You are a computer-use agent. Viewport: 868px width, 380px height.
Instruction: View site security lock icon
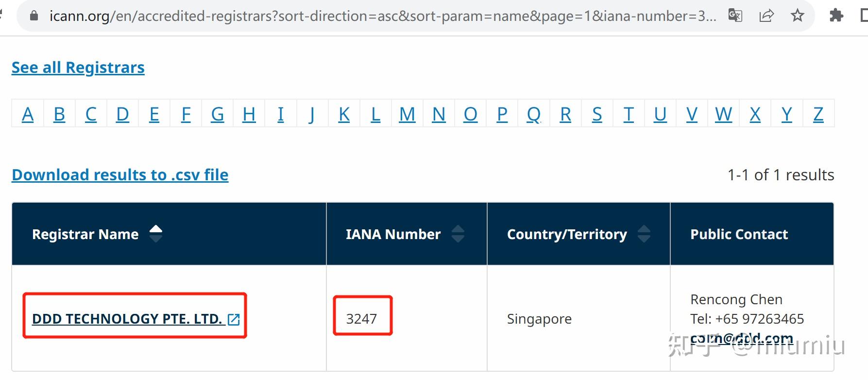[x=34, y=16]
